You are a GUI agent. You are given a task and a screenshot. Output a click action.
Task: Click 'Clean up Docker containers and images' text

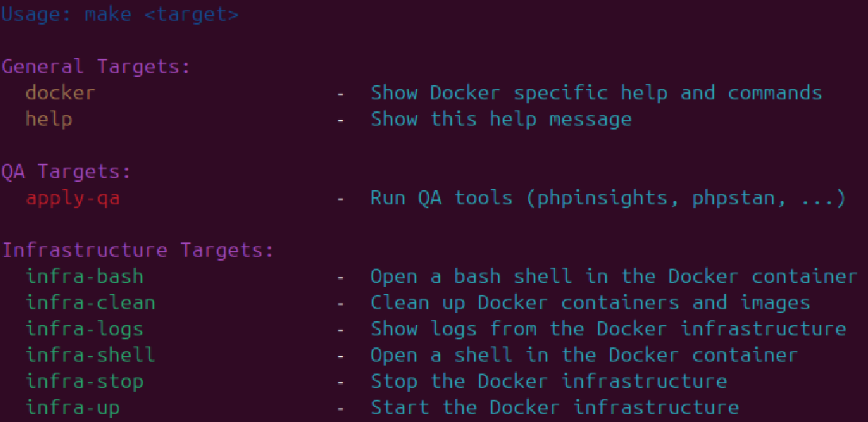tap(589, 303)
